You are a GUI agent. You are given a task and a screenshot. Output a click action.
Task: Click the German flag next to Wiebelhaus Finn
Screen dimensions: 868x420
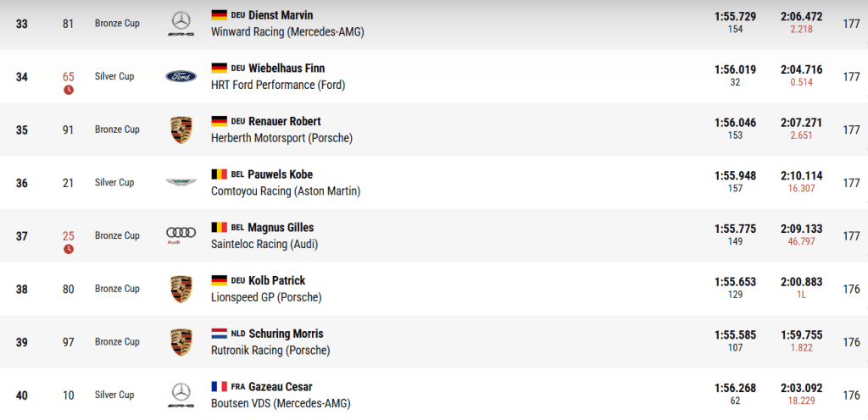[x=219, y=68]
